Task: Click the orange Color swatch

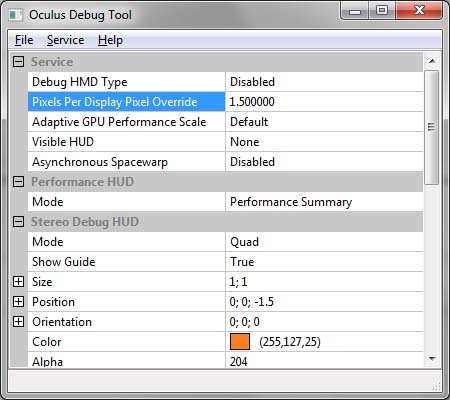Action: coord(240,342)
